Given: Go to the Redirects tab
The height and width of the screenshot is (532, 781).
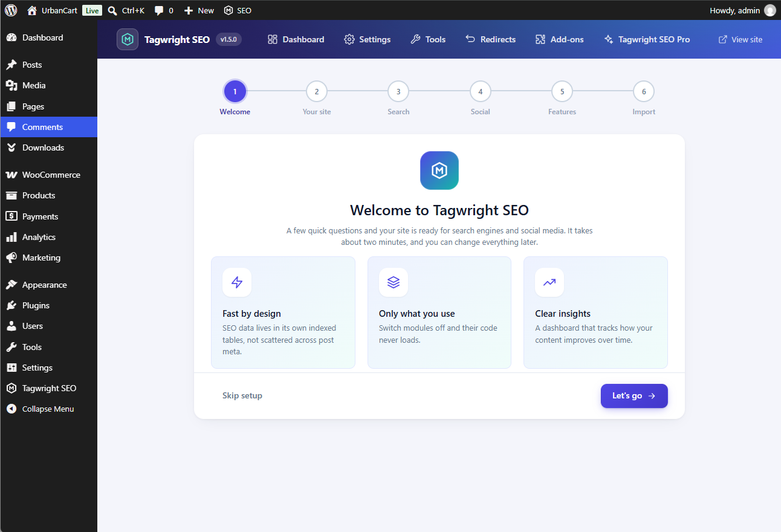Looking at the screenshot, I should click(x=490, y=39).
